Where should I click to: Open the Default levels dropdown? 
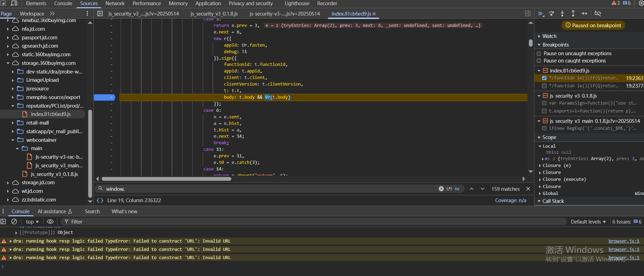pos(588,222)
